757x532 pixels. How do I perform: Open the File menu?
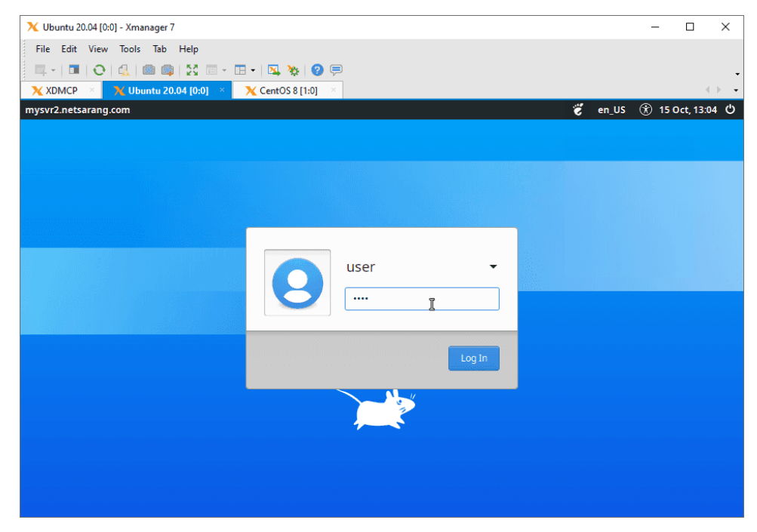coord(42,49)
